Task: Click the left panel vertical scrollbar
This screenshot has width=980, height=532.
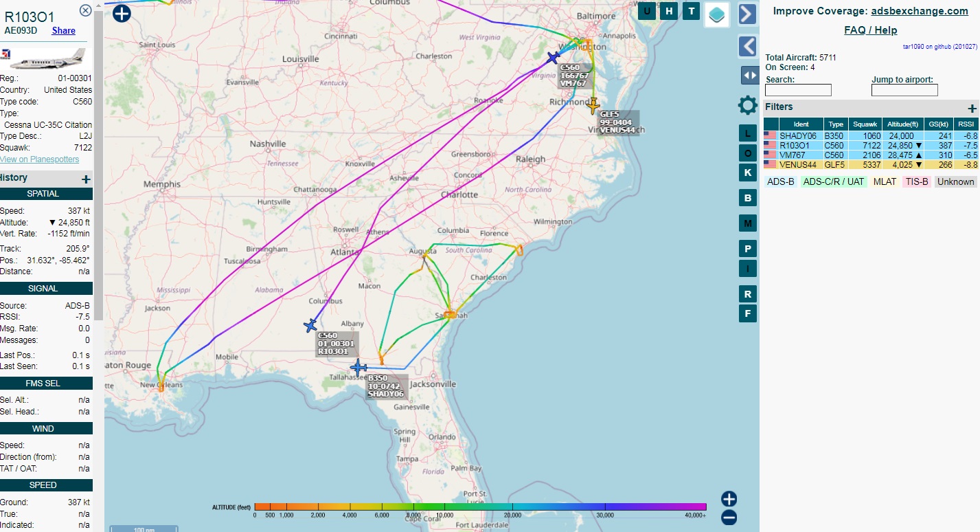Action: coord(99,165)
